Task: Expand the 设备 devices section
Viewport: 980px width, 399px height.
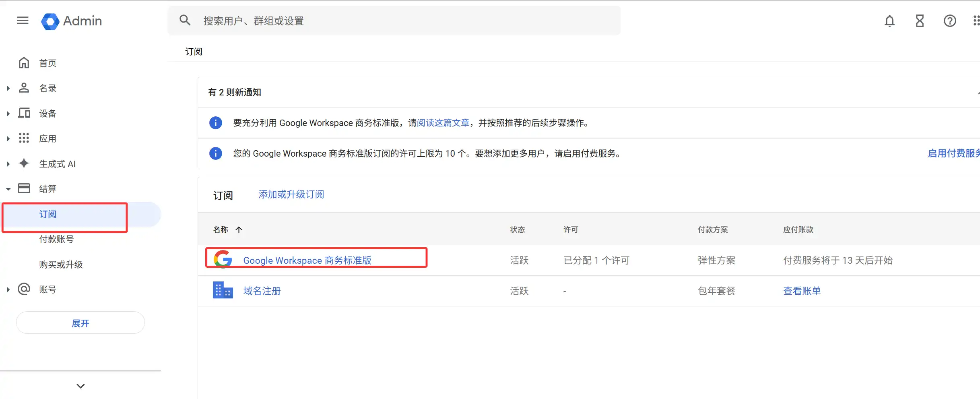Action: (8, 114)
